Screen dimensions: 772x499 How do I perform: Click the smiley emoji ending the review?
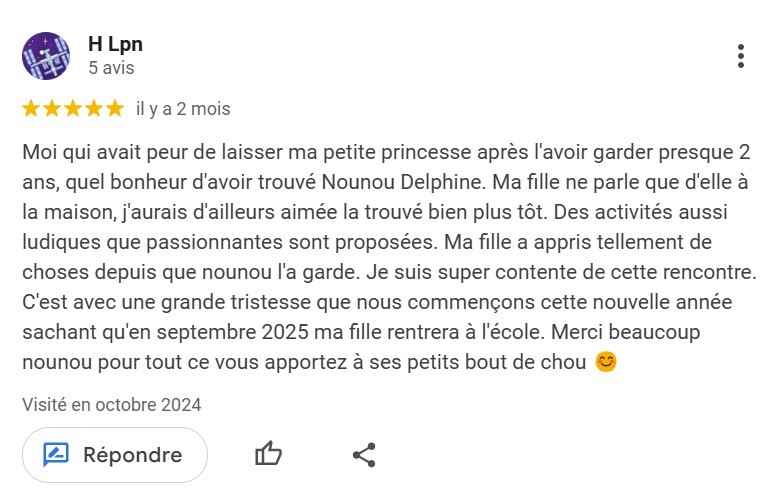(606, 362)
